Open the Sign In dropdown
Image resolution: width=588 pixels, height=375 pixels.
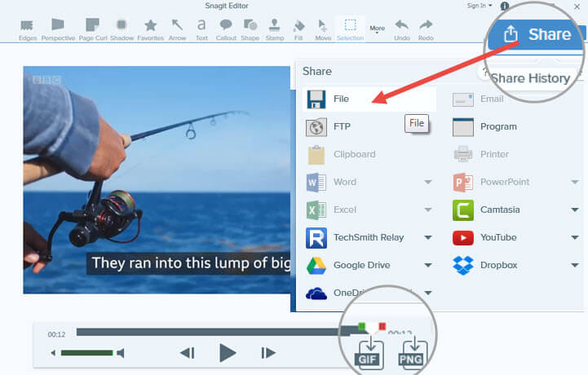tap(480, 6)
